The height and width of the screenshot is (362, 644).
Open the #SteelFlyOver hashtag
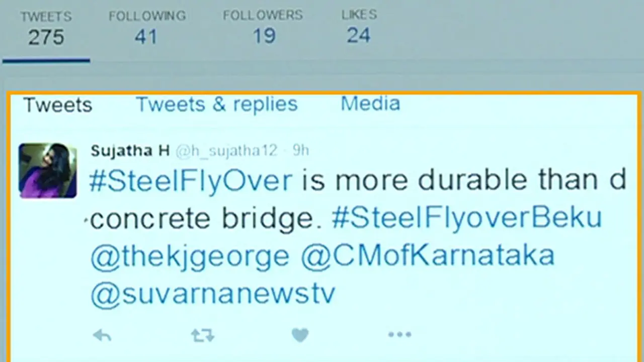click(x=191, y=181)
